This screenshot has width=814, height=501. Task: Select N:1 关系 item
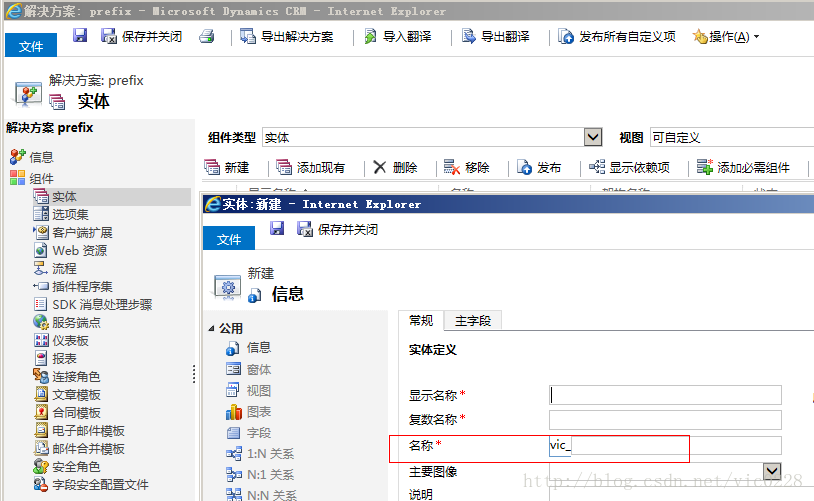point(260,474)
